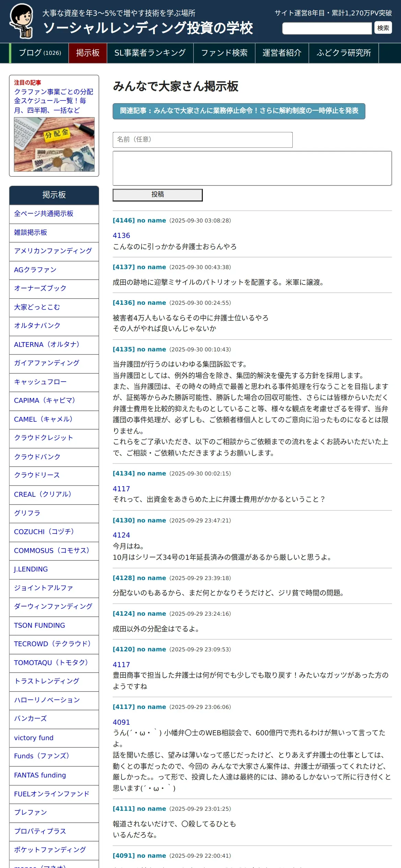The image size is (401, 868).
Task: Open クラウドクレジット board
Action: 54,438
